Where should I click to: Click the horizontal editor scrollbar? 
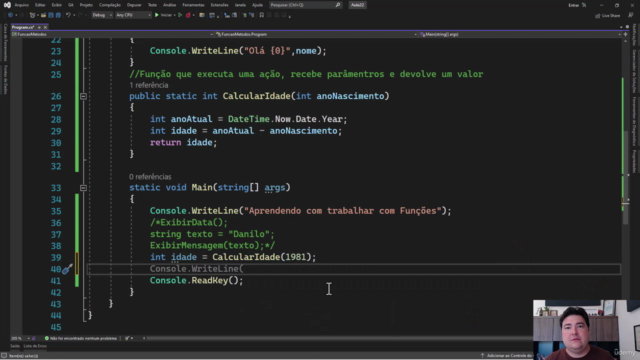click(x=339, y=338)
